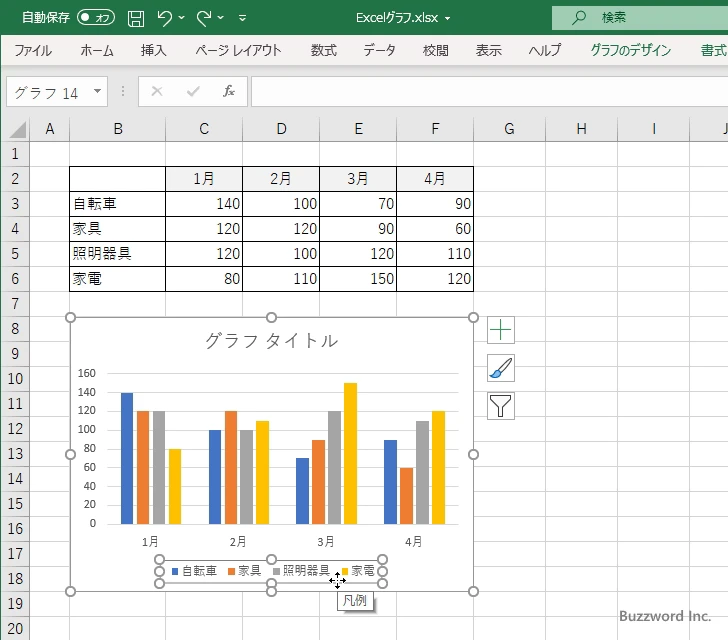Customize the Quick Access Toolbar
This screenshot has width=728, height=640.
point(242,18)
